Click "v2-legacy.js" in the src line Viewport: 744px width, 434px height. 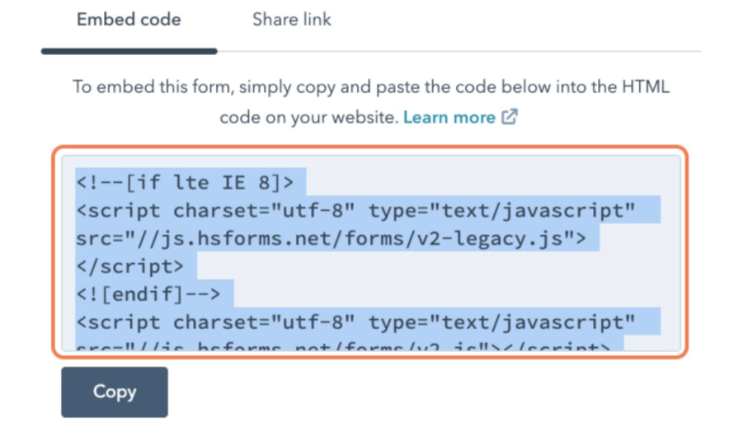point(497,240)
